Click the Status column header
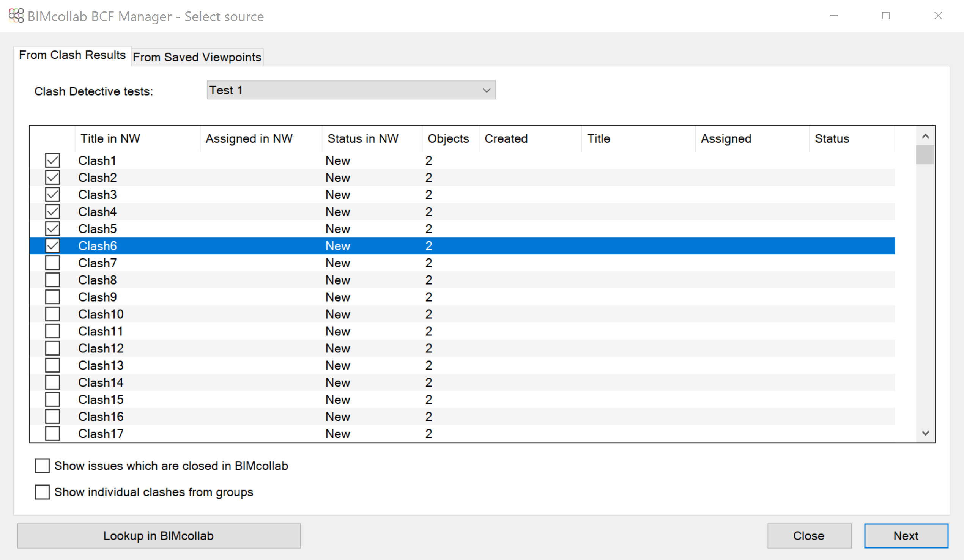 852,138
